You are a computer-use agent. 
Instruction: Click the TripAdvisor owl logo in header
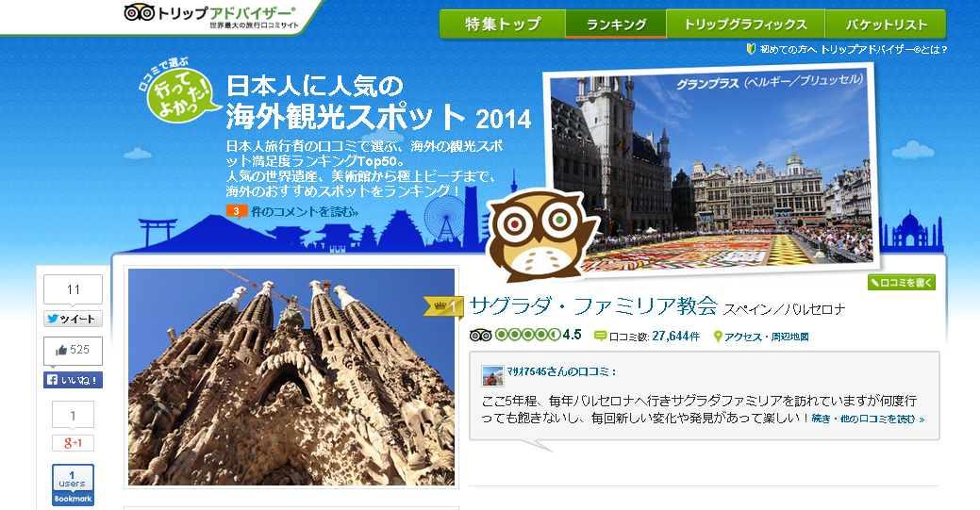click(139, 12)
